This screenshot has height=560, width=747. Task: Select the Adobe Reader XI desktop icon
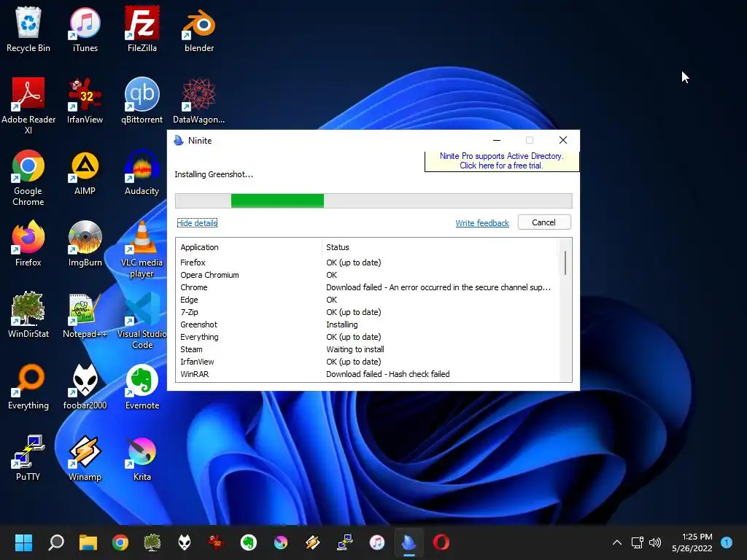[x=28, y=106]
